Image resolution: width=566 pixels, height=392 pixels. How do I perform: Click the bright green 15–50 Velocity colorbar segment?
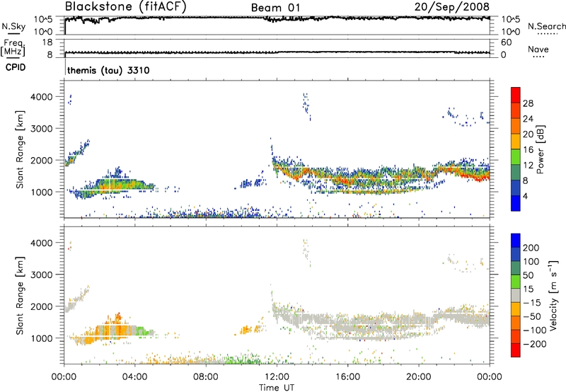tap(516, 282)
